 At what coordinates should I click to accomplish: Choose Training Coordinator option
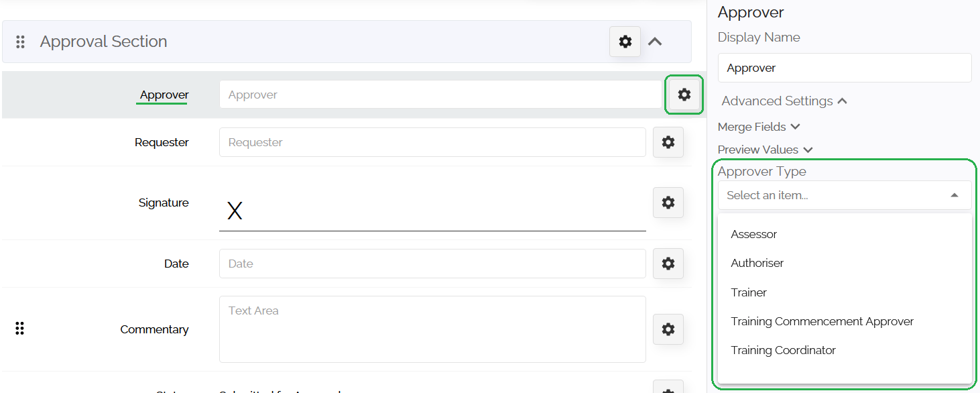tap(783, 350)
